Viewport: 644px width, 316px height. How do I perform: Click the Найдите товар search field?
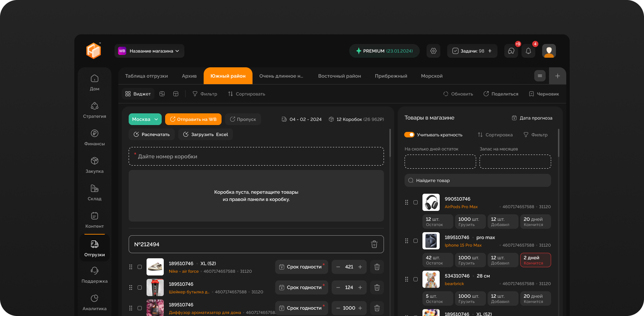coord(477,180)
